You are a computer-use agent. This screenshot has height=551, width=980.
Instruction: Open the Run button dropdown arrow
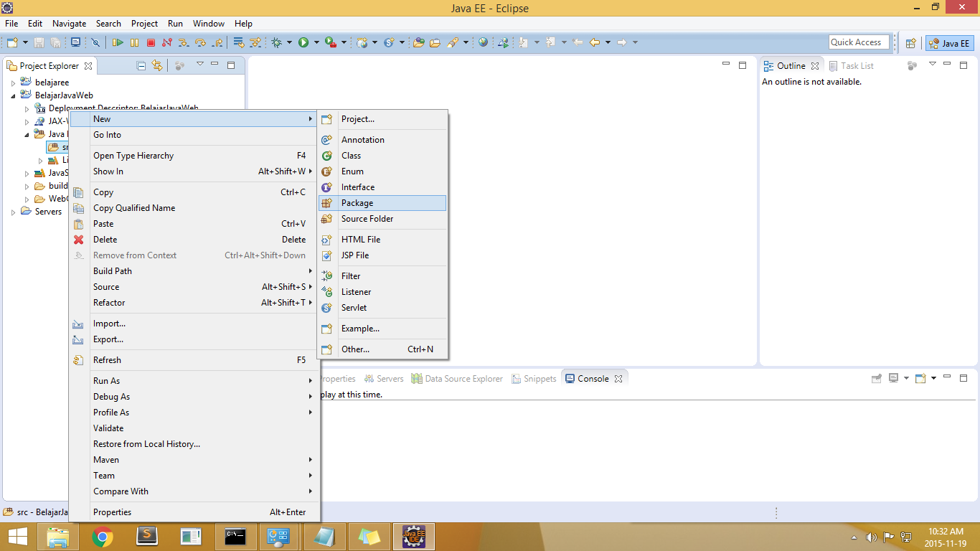tap(315, 43)
